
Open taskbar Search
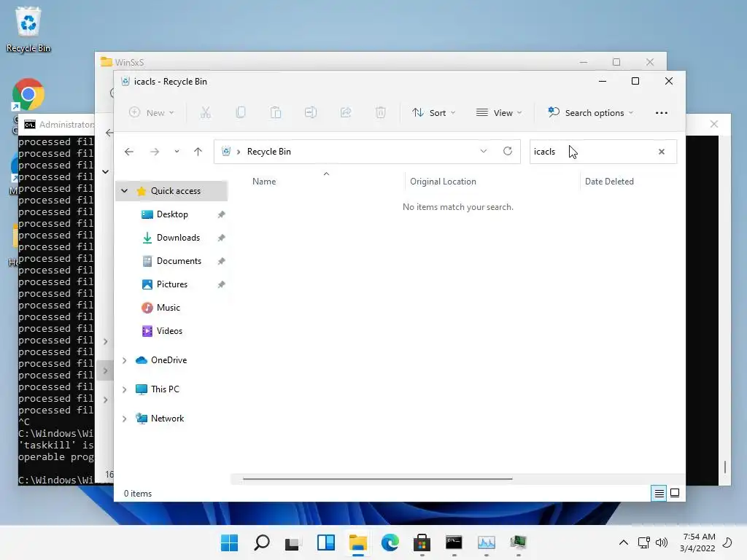[x=262, y=542]
